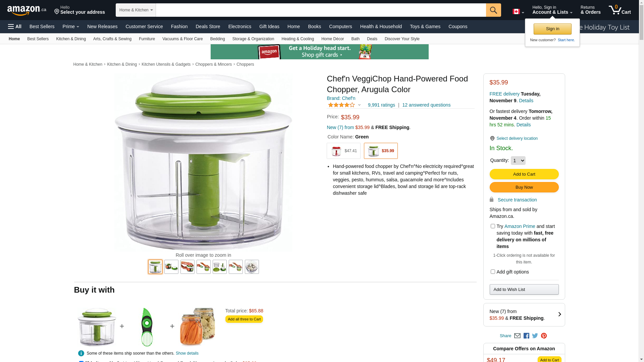This screenshot has height=362, width=644.
Task: Share on Pinterest icon
Action: [x=544, y=336]
